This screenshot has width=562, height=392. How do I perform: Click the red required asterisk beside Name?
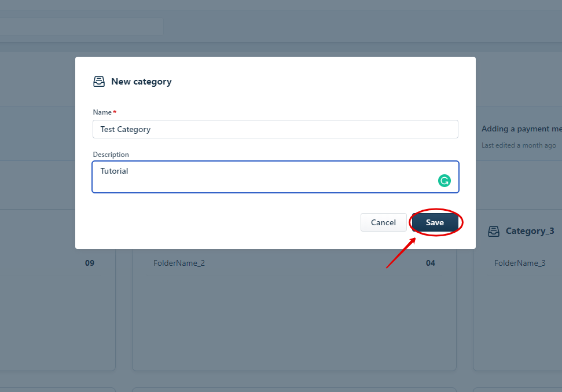coord(115,112)
